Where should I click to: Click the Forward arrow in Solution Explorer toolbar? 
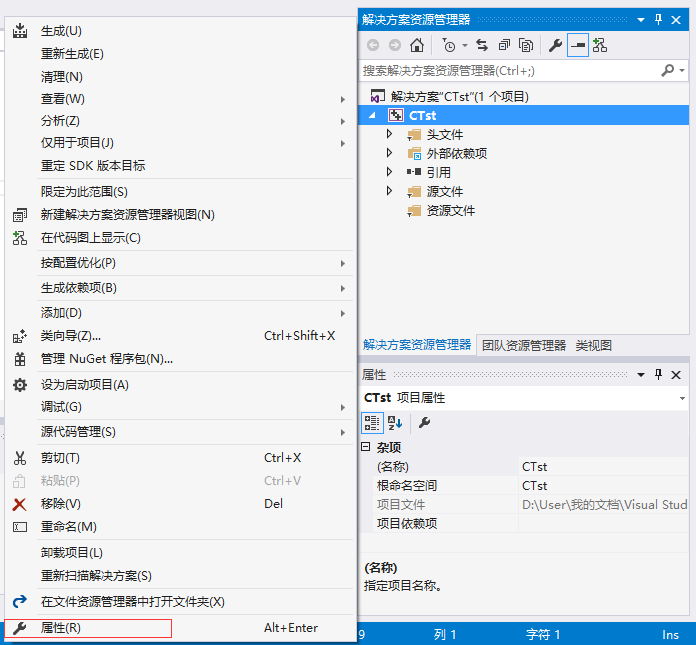[395, 45]
